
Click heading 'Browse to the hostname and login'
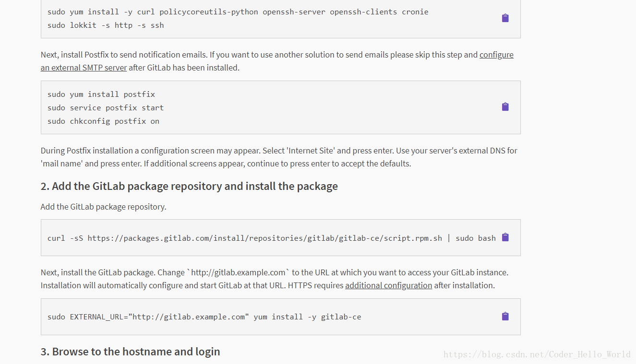coord(130,352)
